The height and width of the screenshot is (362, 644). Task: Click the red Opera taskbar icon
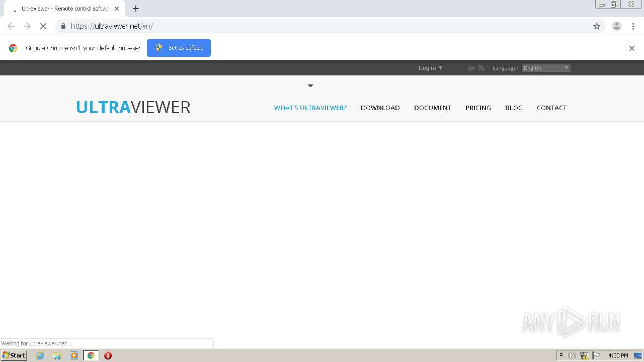pos(108,355)
